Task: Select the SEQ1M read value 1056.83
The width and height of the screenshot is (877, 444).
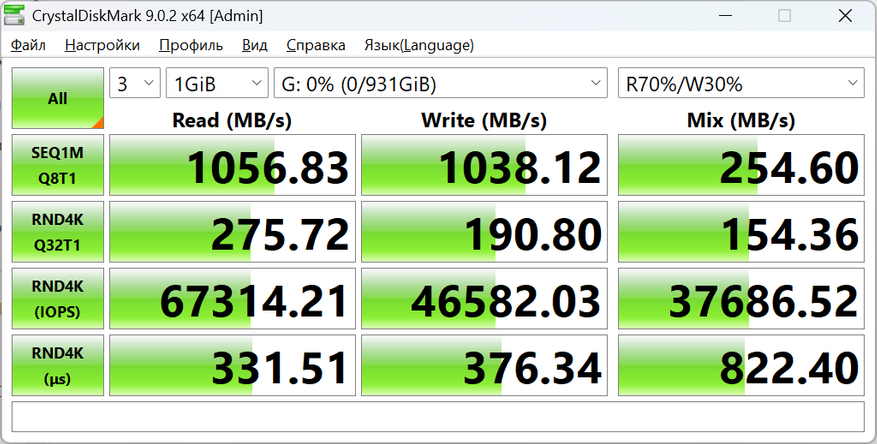Action: [233, 165]
